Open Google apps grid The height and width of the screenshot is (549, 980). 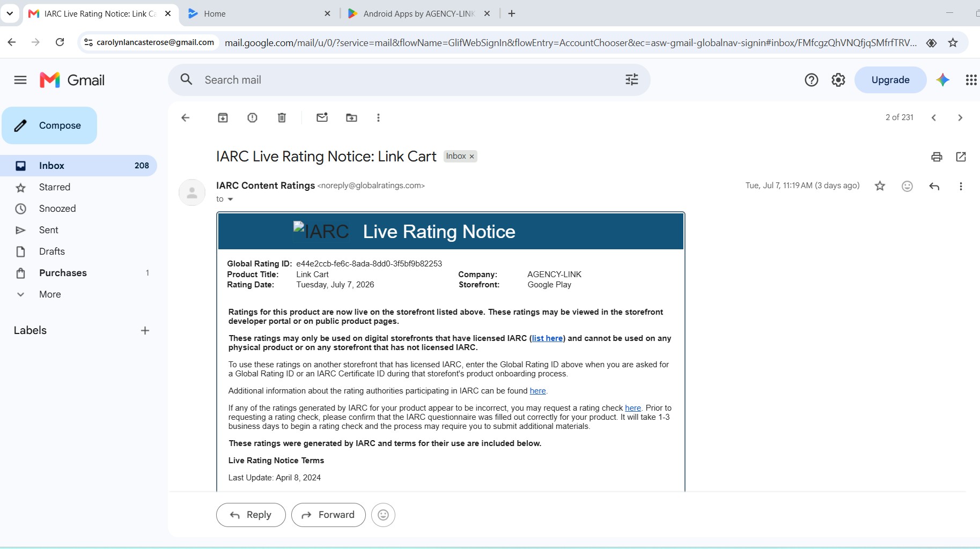point(971,80)
